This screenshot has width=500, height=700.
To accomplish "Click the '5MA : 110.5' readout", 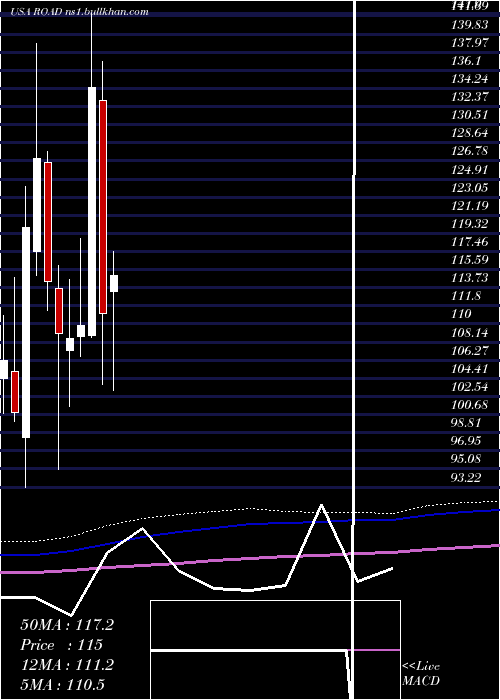I will pos(62,684).
